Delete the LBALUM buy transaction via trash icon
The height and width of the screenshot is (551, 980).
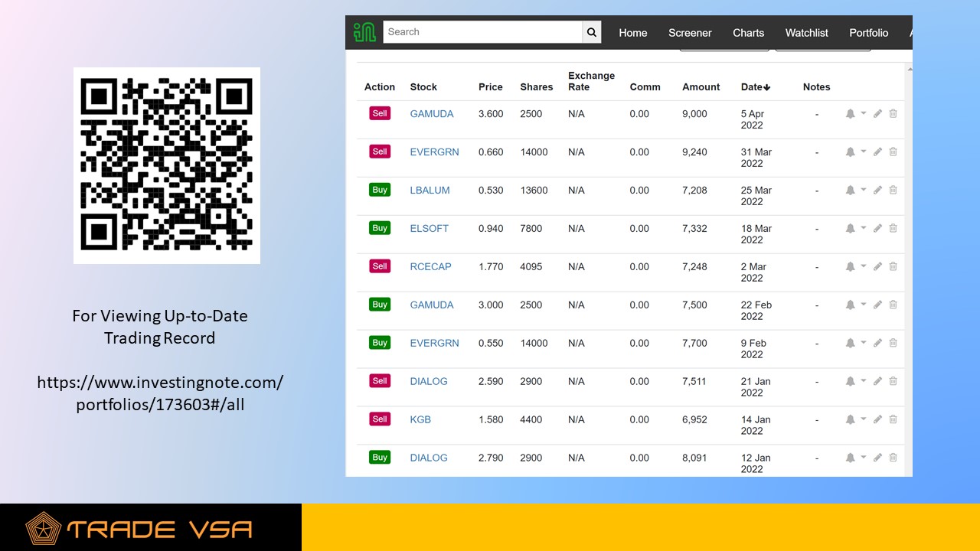(x=893, y=190)
